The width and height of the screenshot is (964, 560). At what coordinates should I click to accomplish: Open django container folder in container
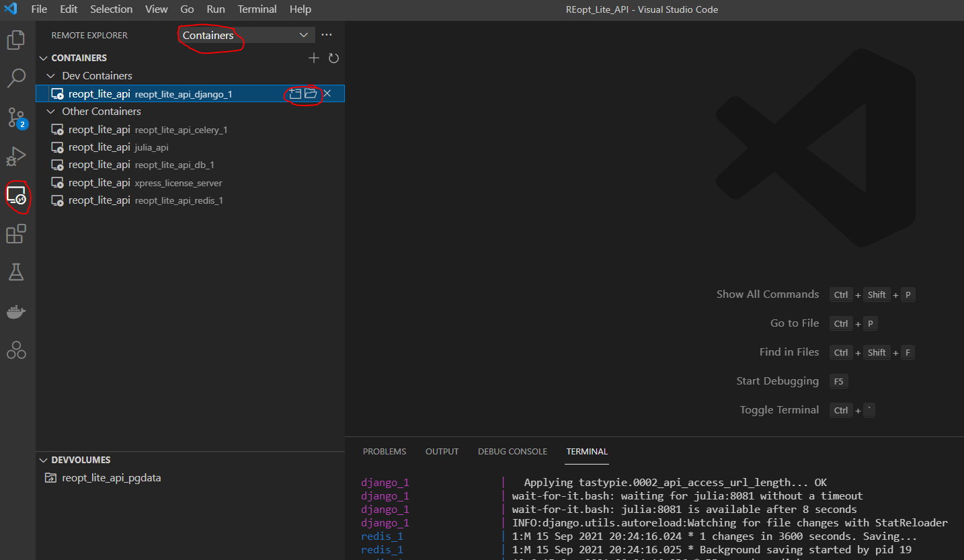click(311, 93)
